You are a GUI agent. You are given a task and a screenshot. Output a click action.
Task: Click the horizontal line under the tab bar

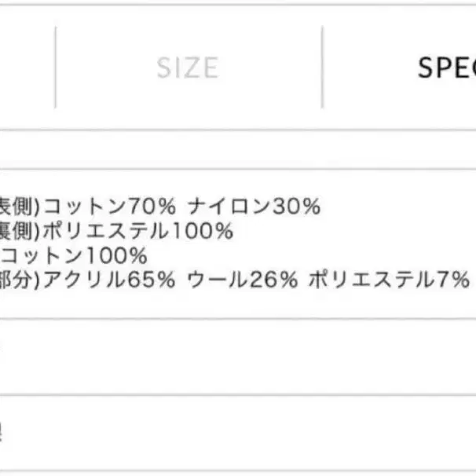pos(236,131)
